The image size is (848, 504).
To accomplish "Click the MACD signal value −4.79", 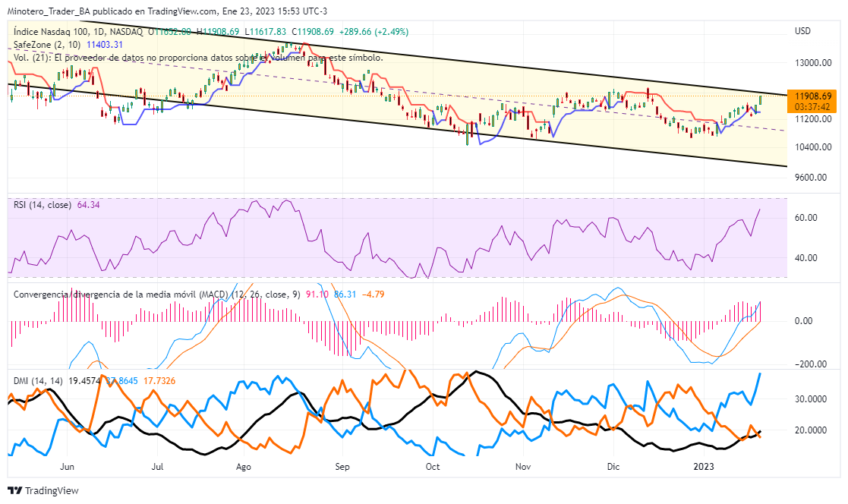I will point(373,295).
